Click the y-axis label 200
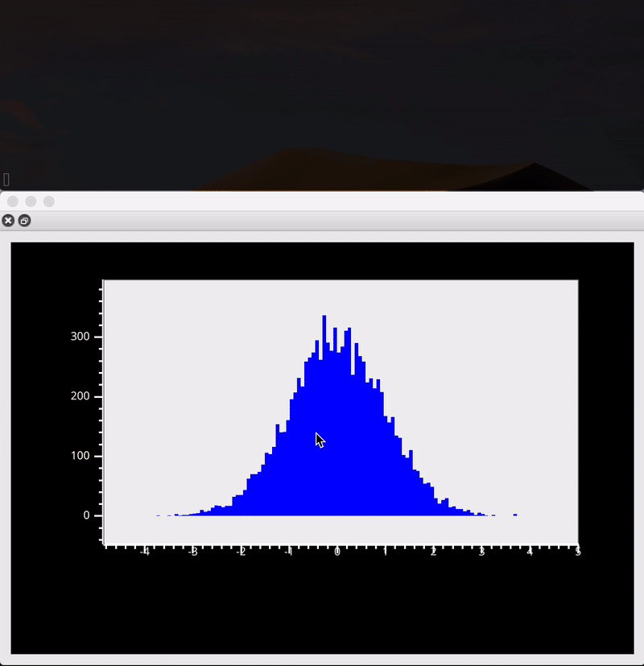 point(80,396)
